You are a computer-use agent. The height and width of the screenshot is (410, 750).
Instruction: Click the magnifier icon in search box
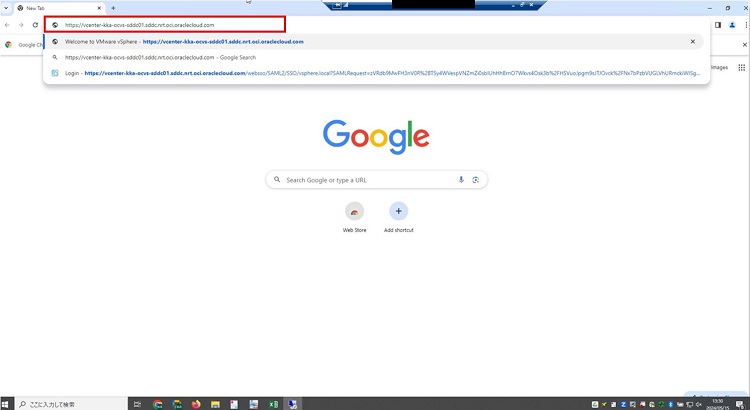[x=277, y=180]
